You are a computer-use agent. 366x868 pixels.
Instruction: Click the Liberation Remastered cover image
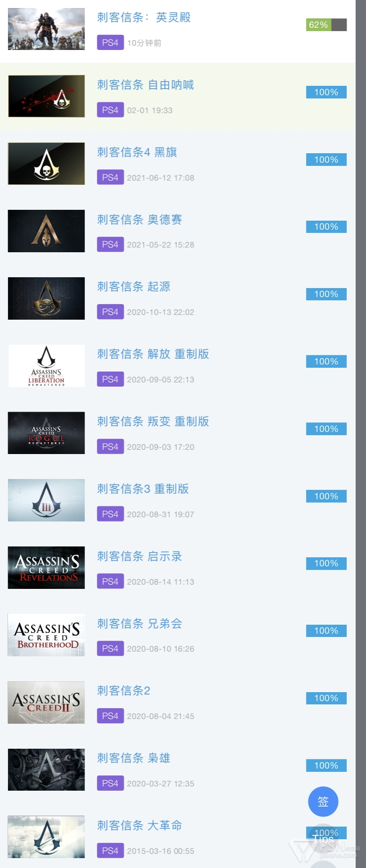point(46,365)
